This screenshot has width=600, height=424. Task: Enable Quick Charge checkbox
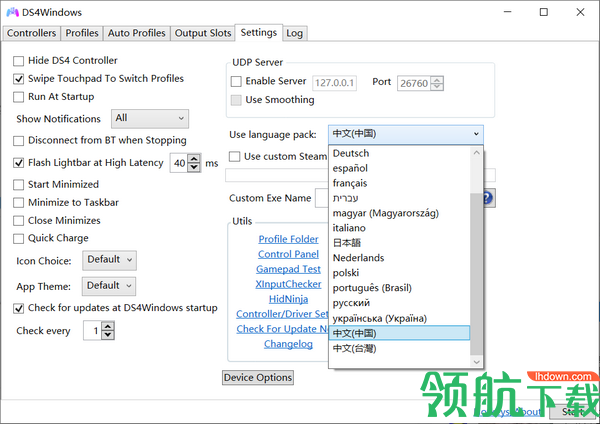pos(18,239)
